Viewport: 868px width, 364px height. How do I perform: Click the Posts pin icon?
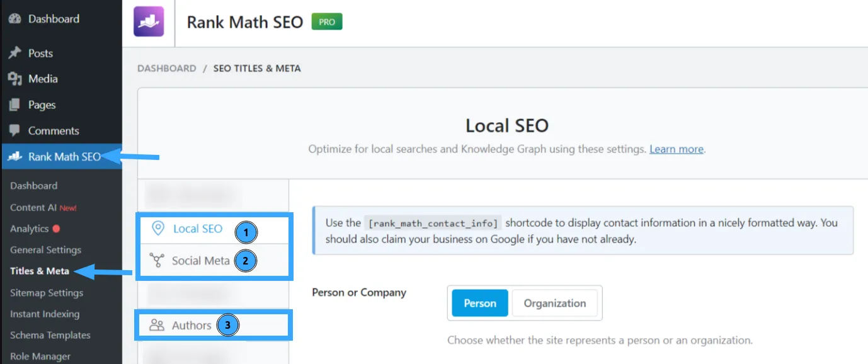tap(14, 54)
